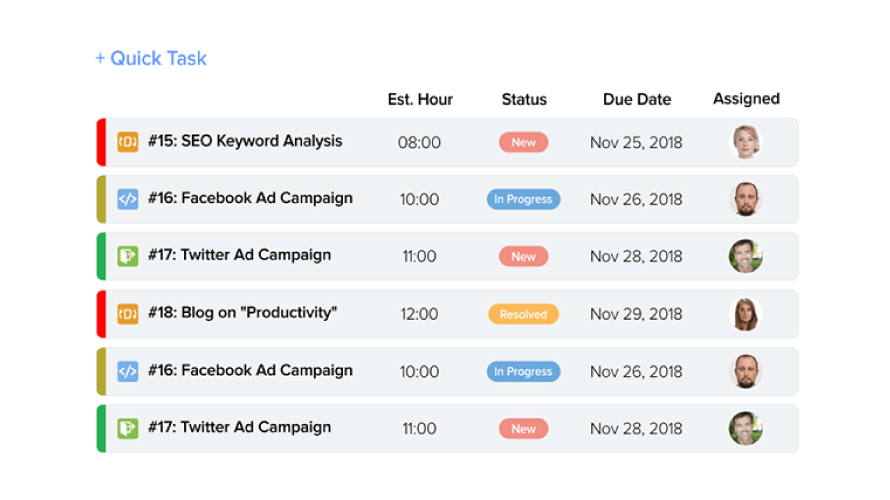Click the blue code icon on the first #16 Facebook row
890x500 pixels.
pos(127,199)
